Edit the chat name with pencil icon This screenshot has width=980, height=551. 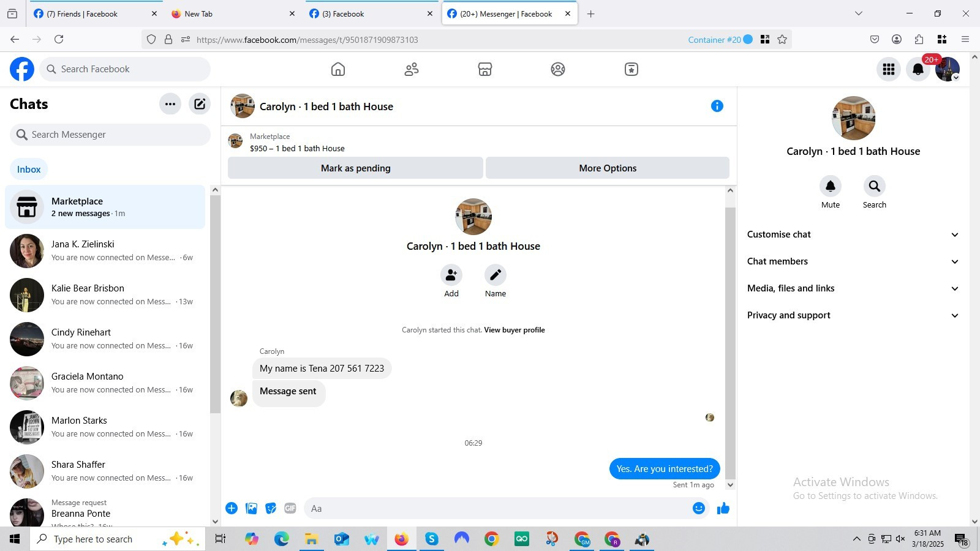click(496, 275)
